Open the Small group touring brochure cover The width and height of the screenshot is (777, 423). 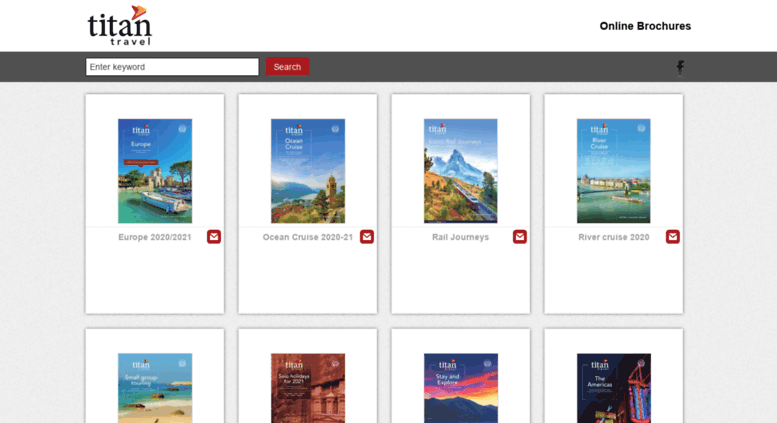point(155,388)
